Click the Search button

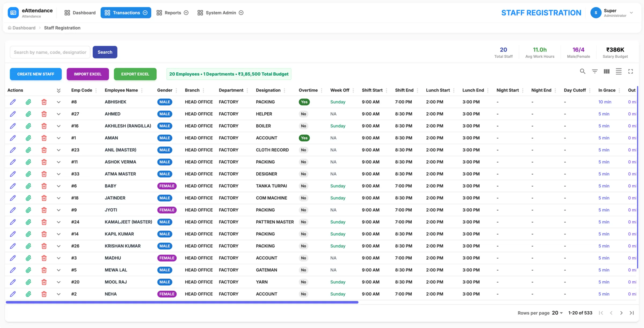click(x=105, y=52)
